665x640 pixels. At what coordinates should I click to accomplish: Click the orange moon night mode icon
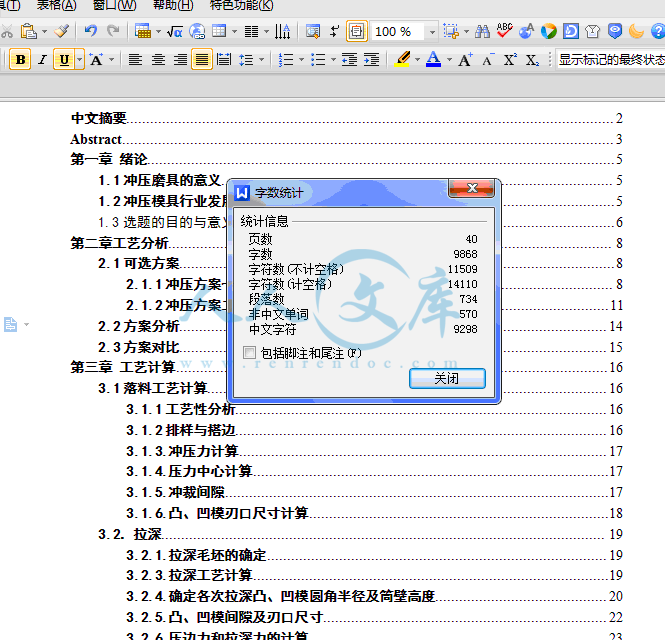coord(636,31)
